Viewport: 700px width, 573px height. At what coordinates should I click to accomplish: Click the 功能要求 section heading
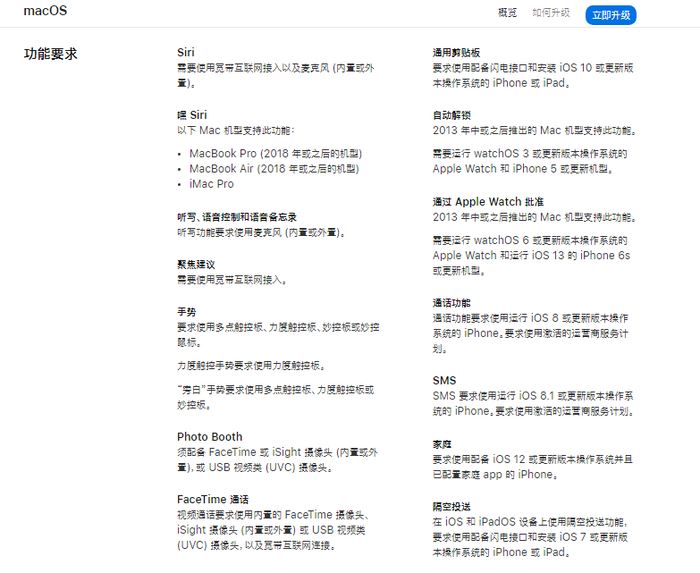50,54
